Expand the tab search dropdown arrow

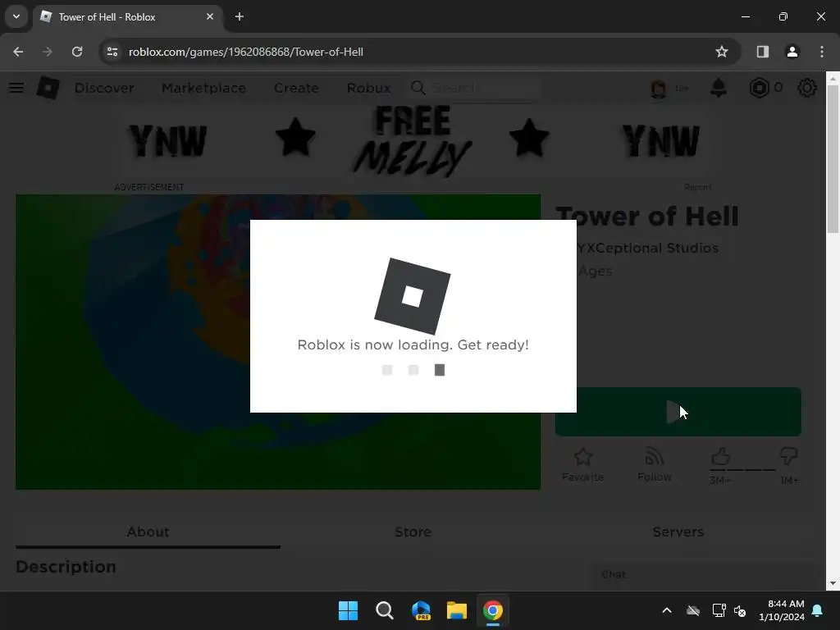coord(16,16)
